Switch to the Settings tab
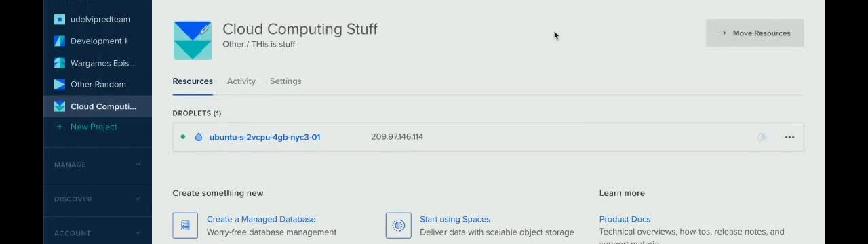Screen dimensions: 868x244 coord(285,81)
